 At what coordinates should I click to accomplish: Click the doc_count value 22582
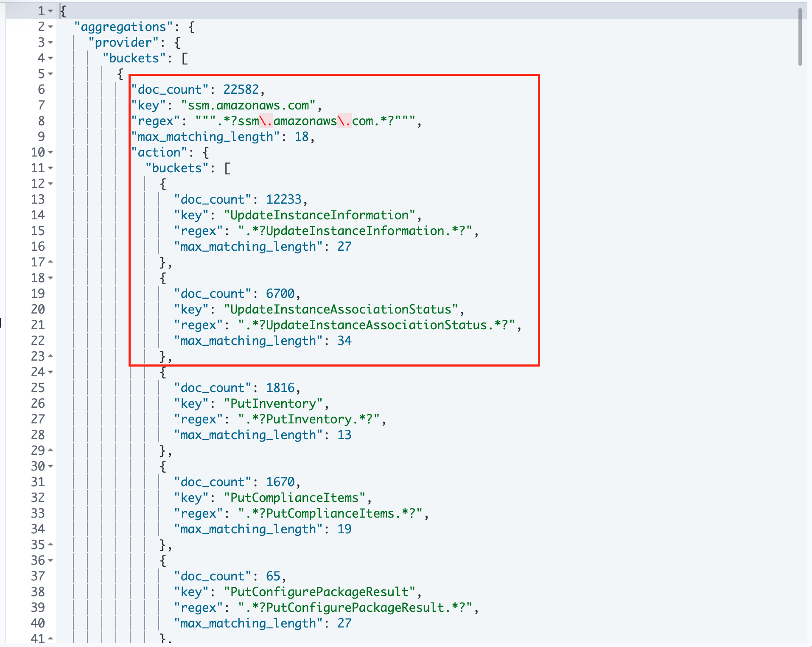coord(241,90)
